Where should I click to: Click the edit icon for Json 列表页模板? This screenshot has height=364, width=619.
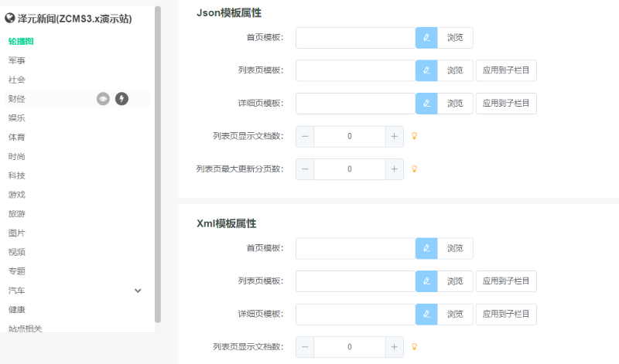tap(426, 70)
